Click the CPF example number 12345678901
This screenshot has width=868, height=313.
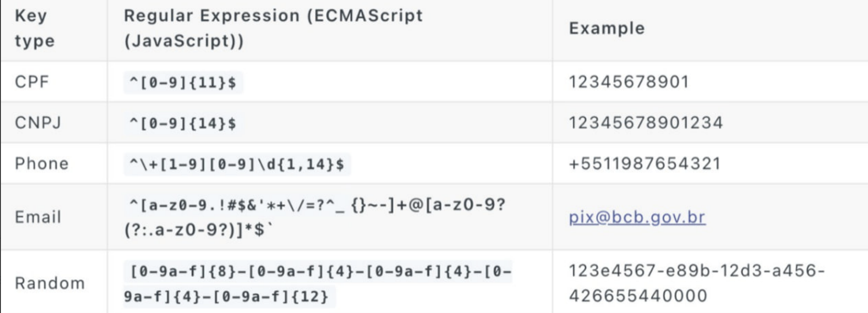(x=628, y=82)
